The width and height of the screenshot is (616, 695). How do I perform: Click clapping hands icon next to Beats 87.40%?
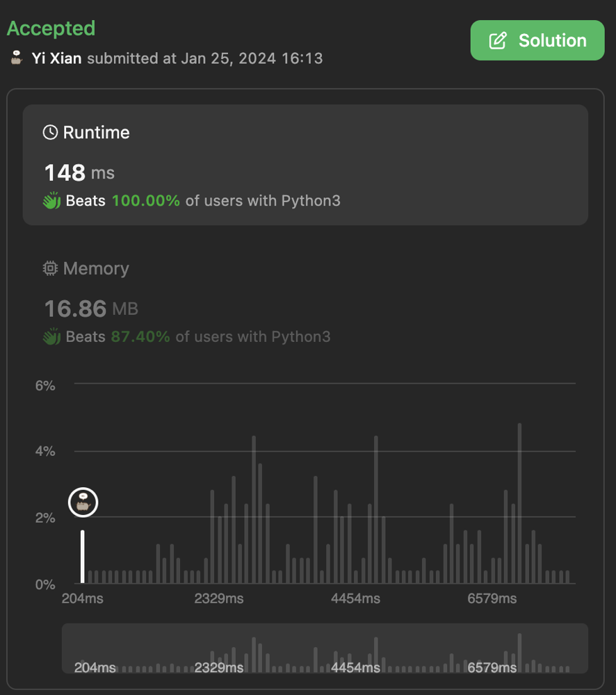click(x=51, y=337)
